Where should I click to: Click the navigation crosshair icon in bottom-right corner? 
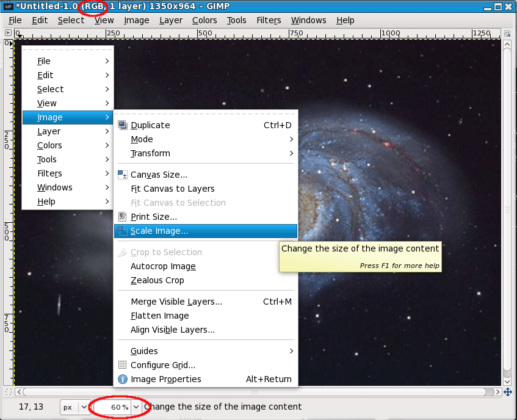(509, 392)
